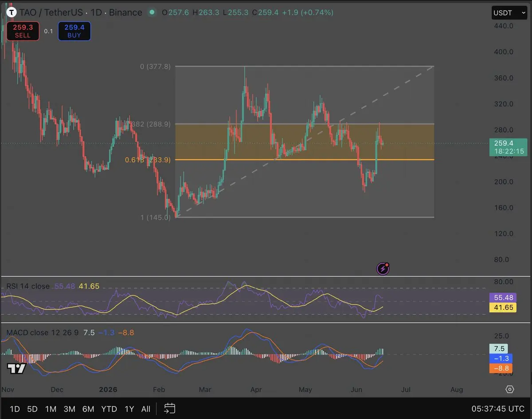Show the All time range
Screen dimensions: 532x419
145,409
